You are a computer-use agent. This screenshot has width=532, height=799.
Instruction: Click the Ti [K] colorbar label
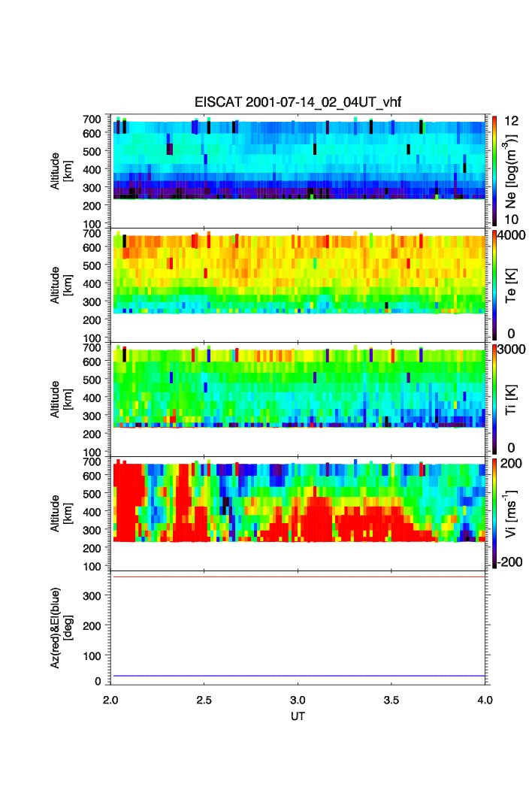pyautogui.click(x=513, y=398)
